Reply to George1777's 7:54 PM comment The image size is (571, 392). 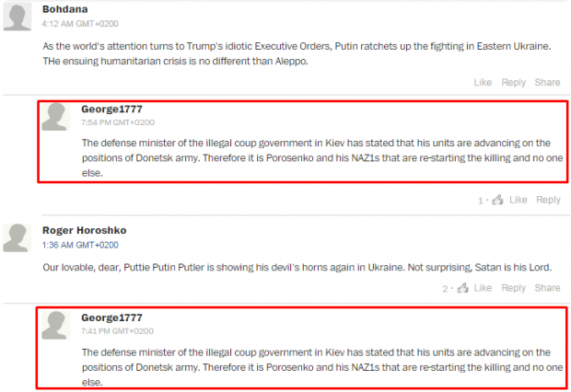tap(548, 200)
